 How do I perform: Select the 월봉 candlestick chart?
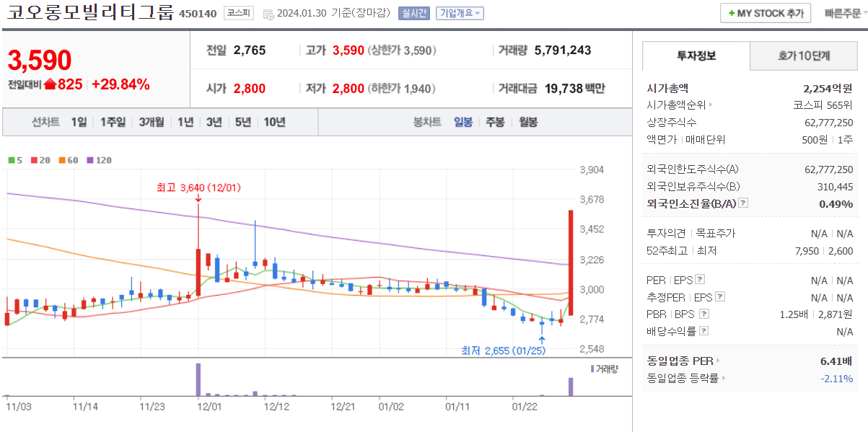[x=528, y=122]
